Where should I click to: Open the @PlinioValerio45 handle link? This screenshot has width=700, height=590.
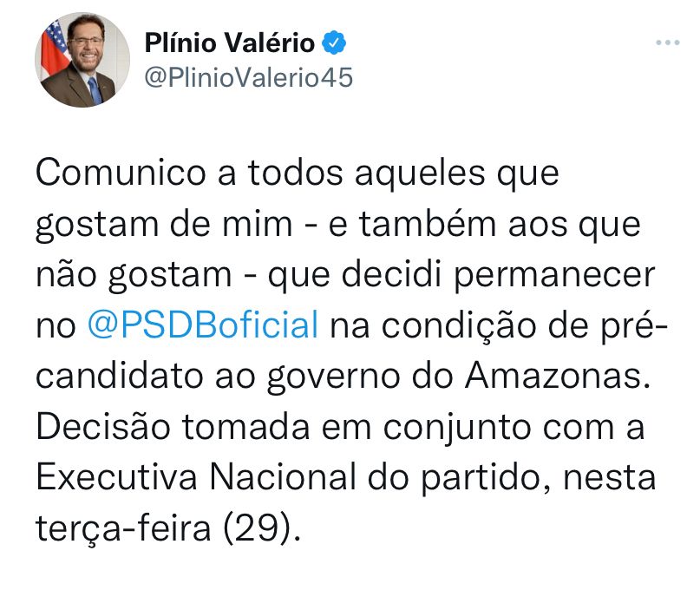(249, 77)
